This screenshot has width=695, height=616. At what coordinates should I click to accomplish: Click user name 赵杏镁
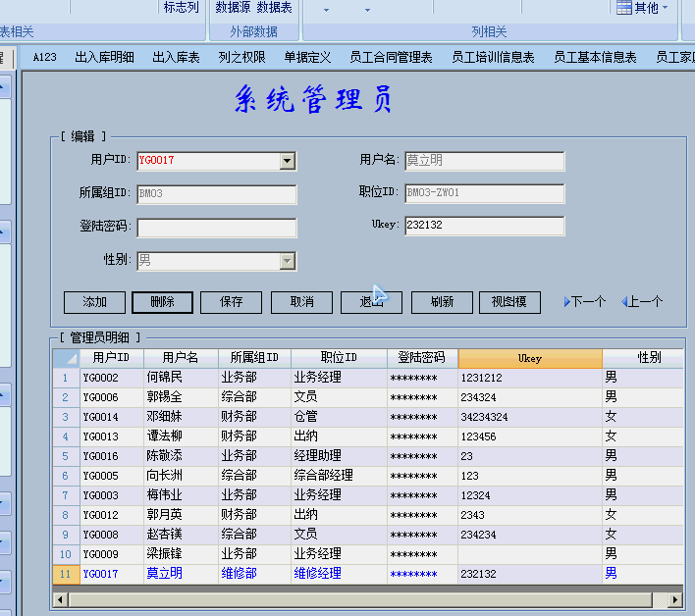click(181, 535)
